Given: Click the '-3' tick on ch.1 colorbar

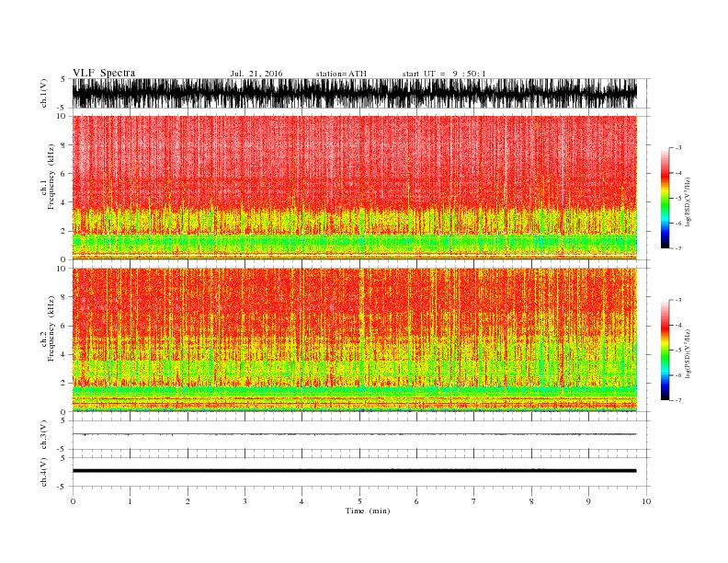Looking at the screenshot, I should [x=678, y=148].
